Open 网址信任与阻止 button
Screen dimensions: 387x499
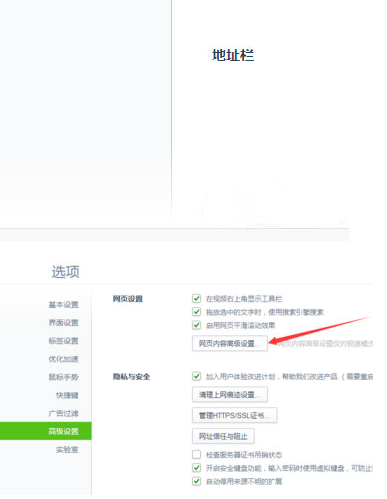(223, 436)
